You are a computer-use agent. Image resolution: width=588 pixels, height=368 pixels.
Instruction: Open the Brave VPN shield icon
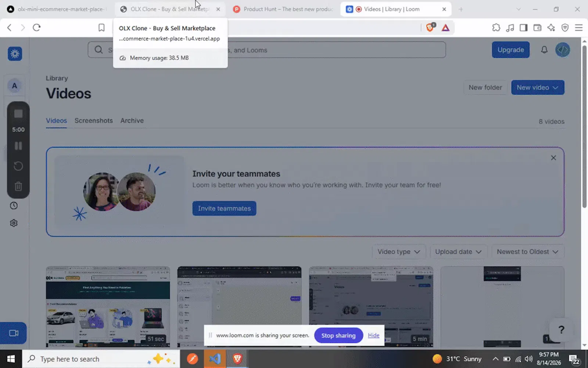coord(565,28)
